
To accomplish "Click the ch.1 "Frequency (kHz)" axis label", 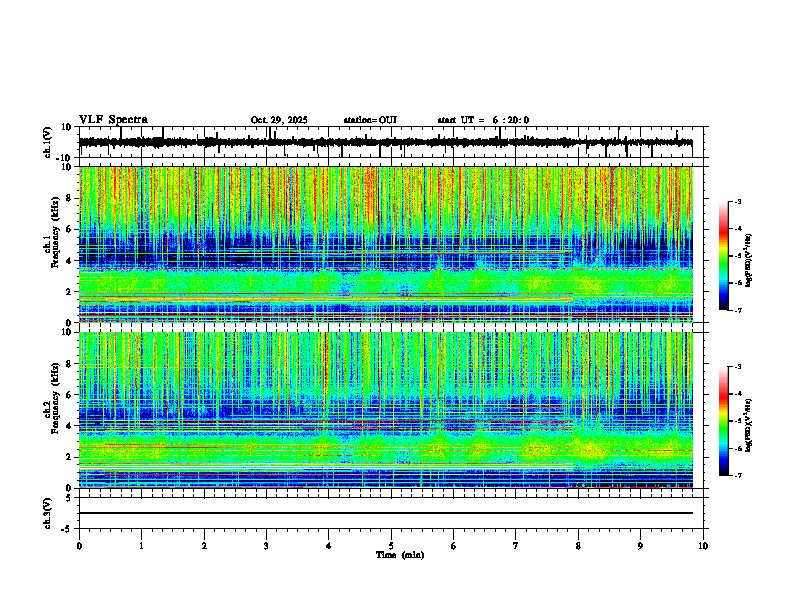I will pos(55,232).
